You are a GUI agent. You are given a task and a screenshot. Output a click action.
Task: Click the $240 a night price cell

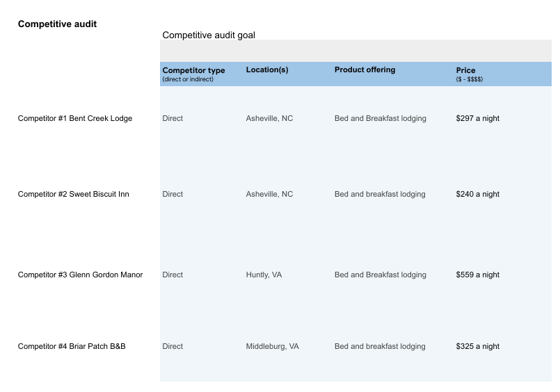click(477, 195)
